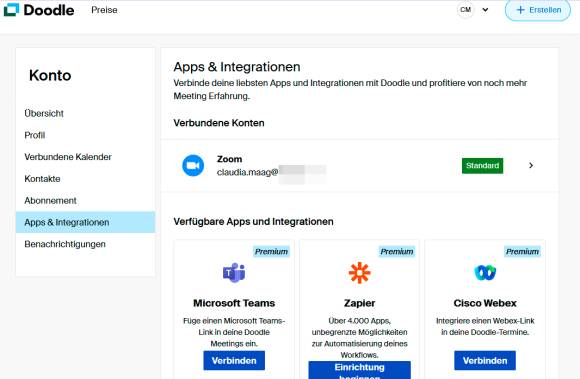Click the Zapier card title

pos(359,303)
